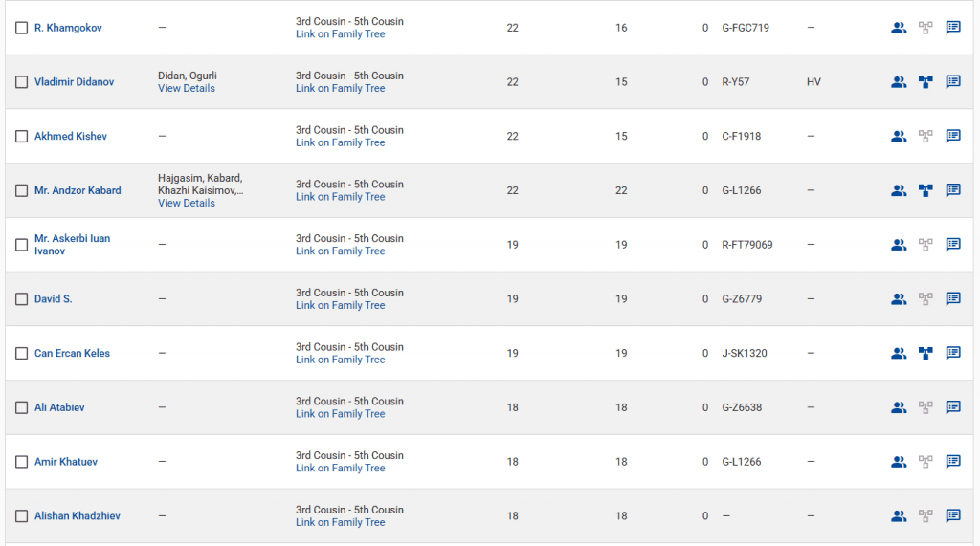
Task: Select checkbox for R. Khamgokov
Action: [x=21, y=28]
